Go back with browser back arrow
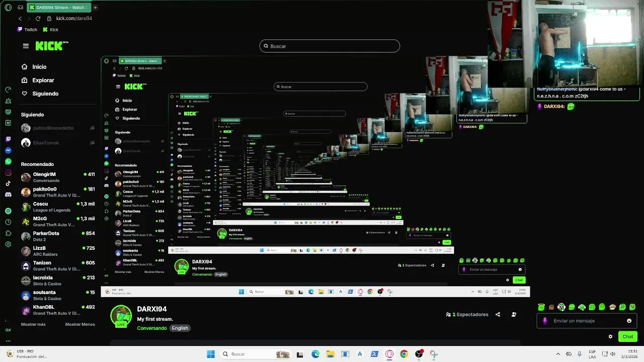 (x=20, y=19)
